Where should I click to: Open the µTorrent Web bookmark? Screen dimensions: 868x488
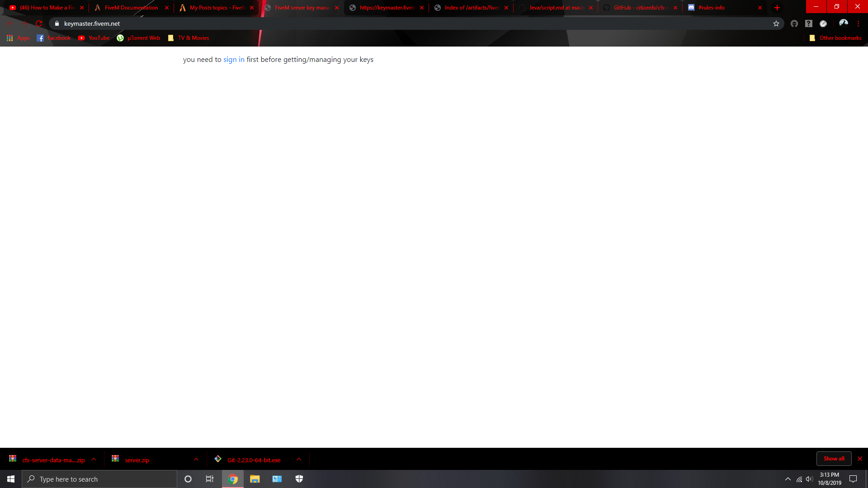(138, 38)
